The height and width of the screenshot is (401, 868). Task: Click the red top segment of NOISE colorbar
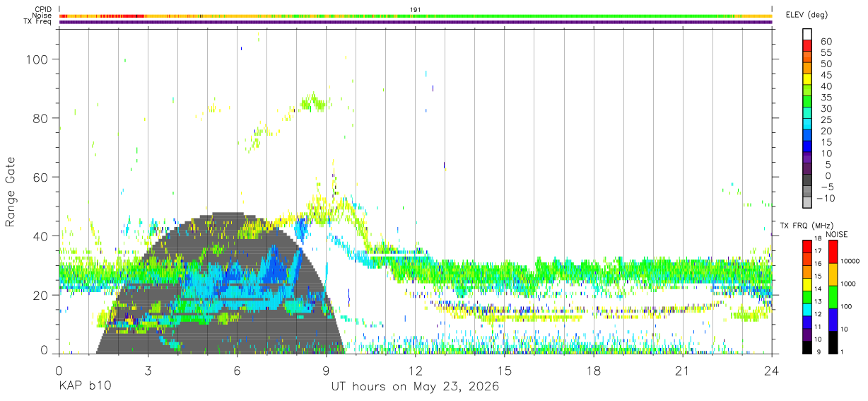833,251
